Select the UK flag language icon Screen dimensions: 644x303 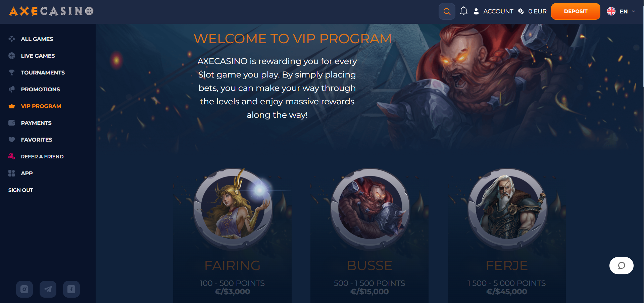611,11
